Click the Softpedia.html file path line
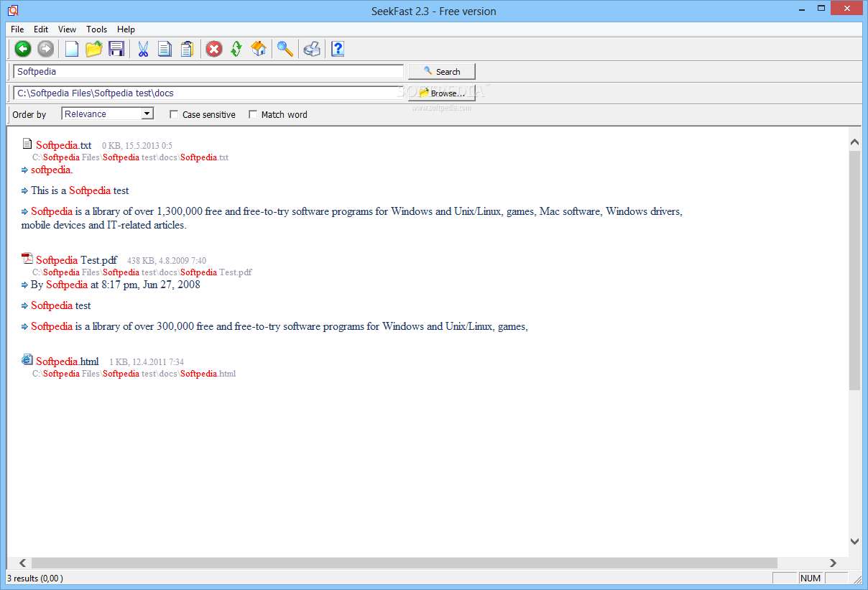This screenshot has width=868, height=590. (x=134, y=374)
